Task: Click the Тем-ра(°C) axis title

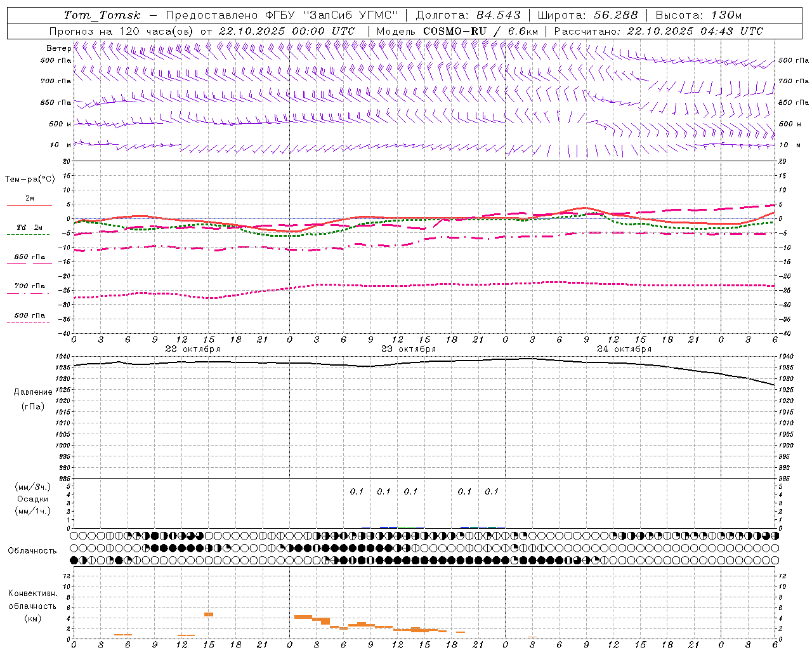Action: pyautogui.click(x=30, y=180)
